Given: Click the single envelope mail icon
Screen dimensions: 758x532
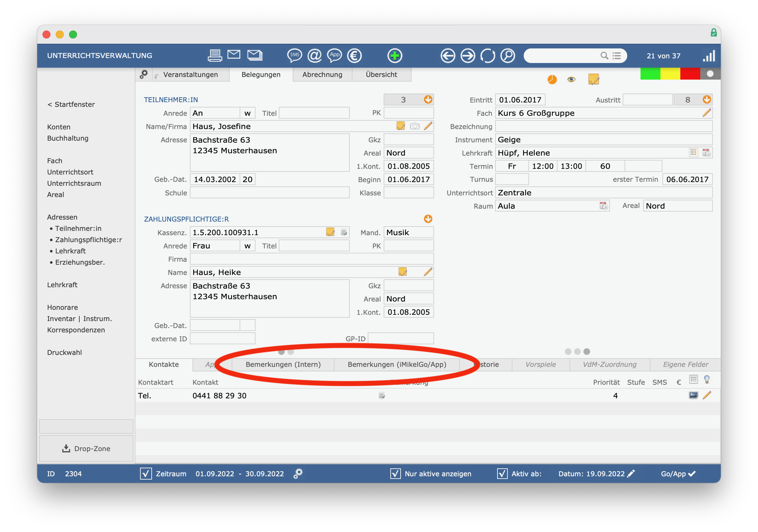Looking at the screenshot, I should click(x=234, y=54).
